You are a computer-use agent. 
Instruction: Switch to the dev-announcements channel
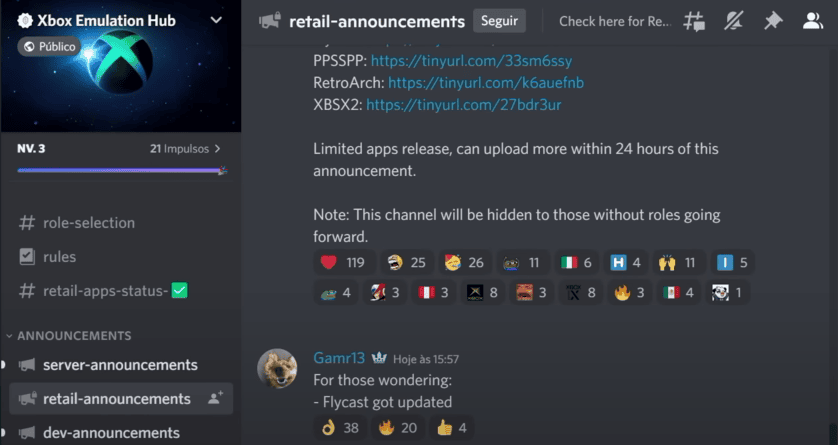tap(111, 433)
